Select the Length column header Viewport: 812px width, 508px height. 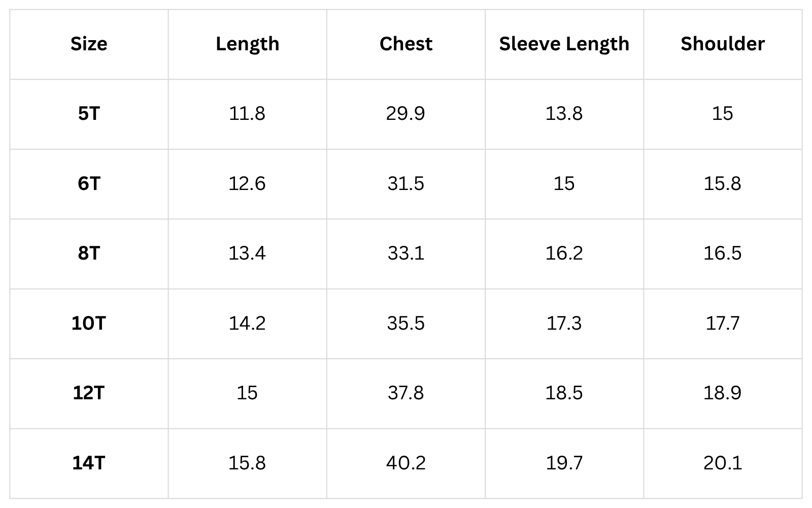point(247,44)
